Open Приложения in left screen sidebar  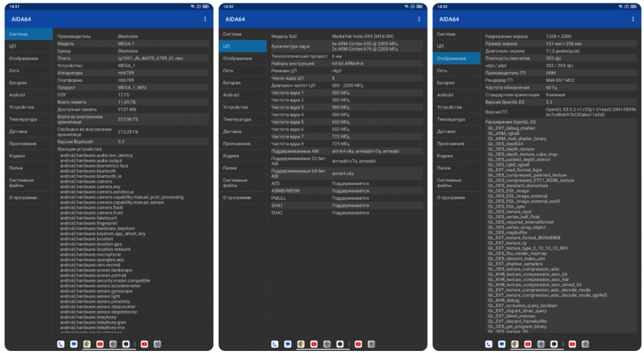tap(29, 144)
